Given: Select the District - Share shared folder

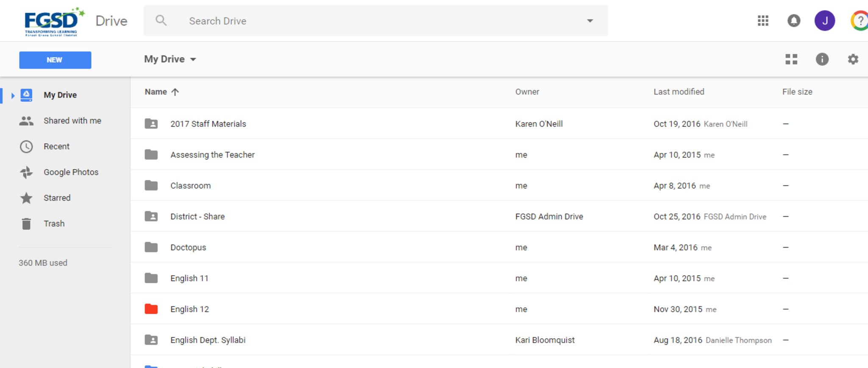Looking at the screenshot, I should tap(198, 217).
